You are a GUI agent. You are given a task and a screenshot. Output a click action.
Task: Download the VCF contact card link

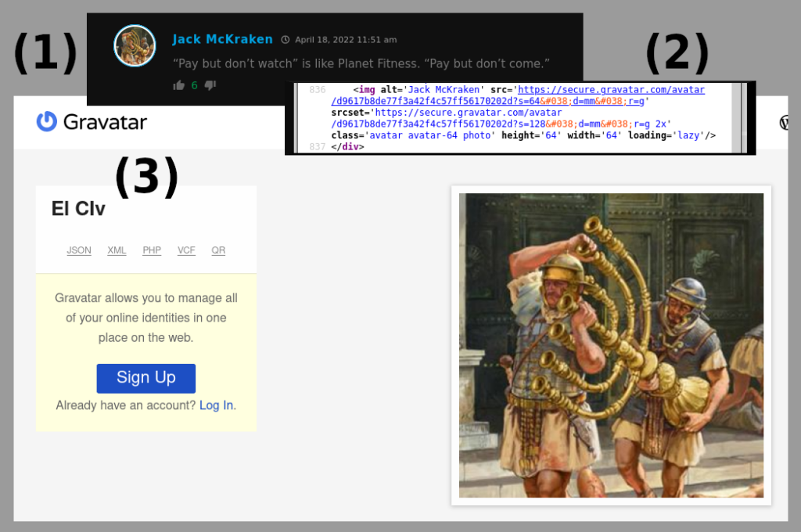186,250
